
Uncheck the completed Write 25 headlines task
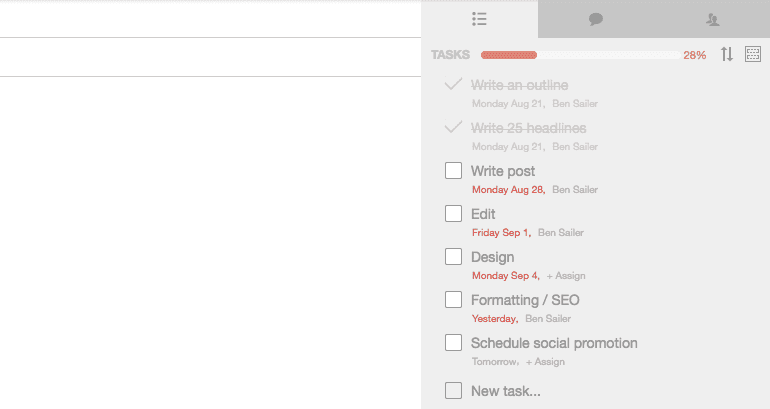453,127
